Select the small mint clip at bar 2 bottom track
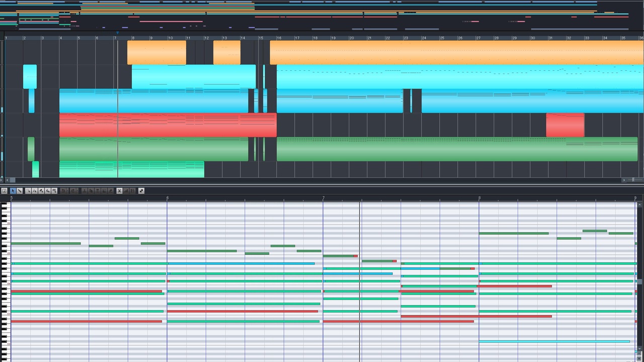This screenshot has width=644, height=362. point(36,169)
